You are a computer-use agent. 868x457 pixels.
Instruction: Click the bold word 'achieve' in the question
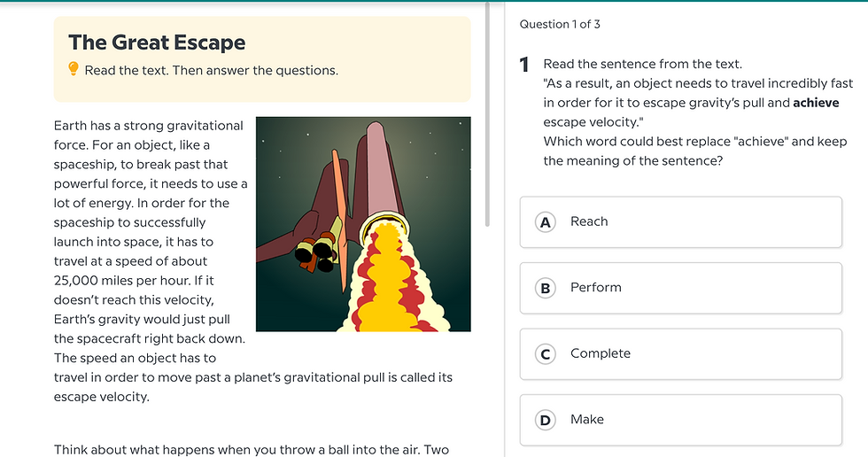coord(816,103)
